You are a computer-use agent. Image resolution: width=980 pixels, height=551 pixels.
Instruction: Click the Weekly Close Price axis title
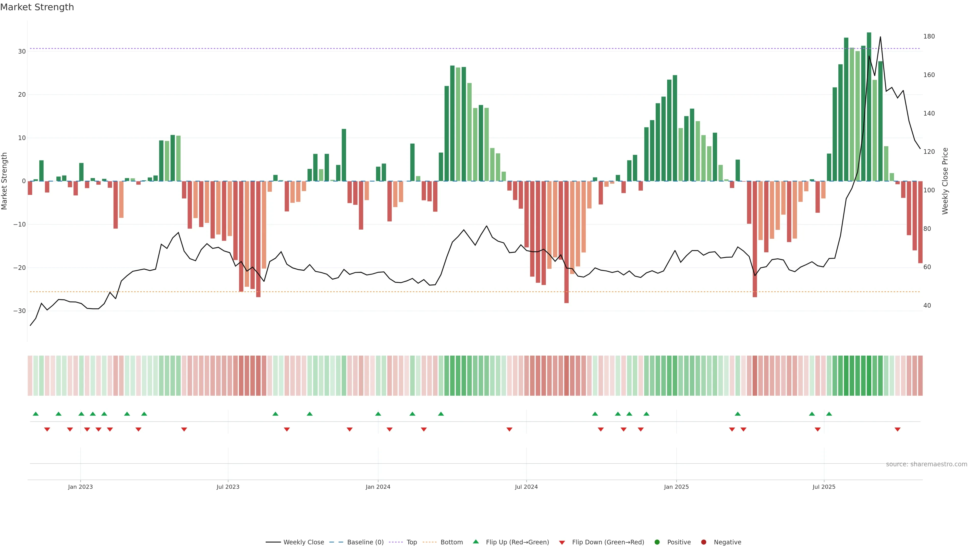945,181
